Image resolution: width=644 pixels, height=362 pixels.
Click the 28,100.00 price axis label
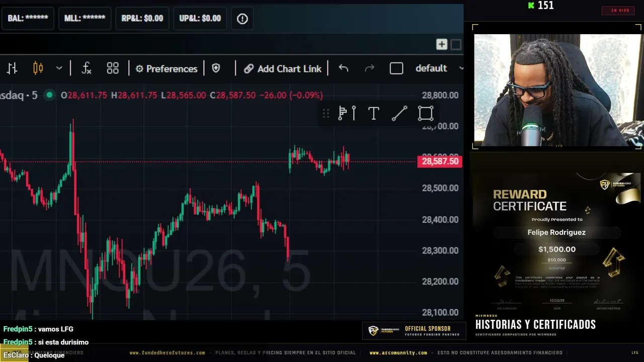pyautogui.click(x=440, y=313)
